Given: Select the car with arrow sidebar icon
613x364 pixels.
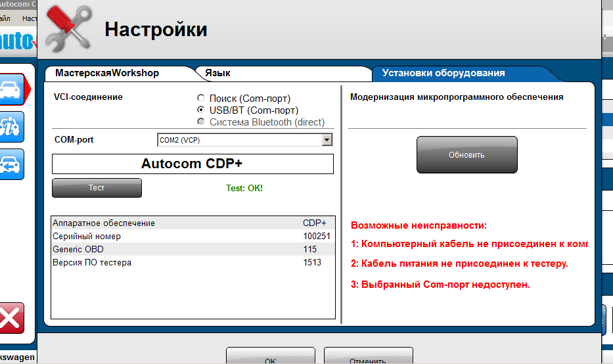Looking at the screenshot, I should [11, 164].
